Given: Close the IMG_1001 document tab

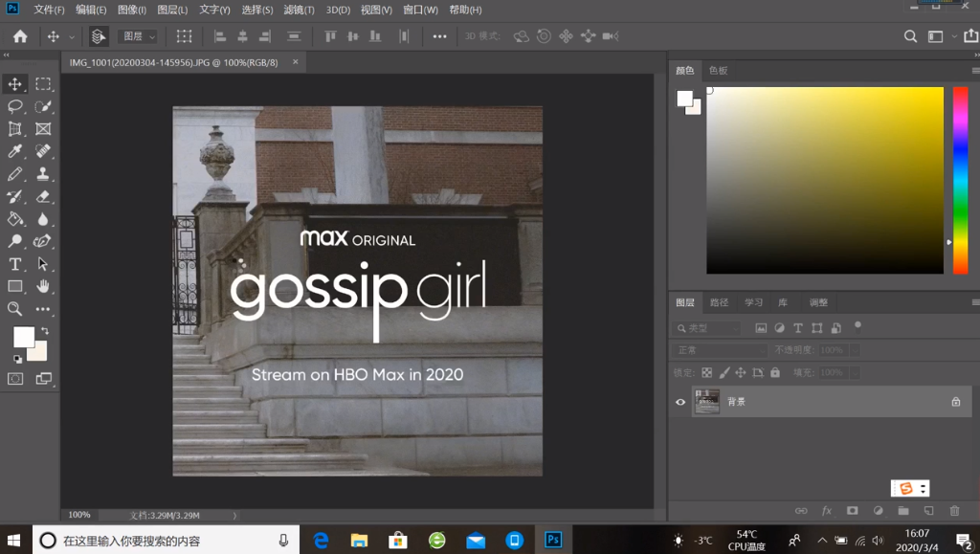Looking at the screenshot, I should click(x=295, y=62).
